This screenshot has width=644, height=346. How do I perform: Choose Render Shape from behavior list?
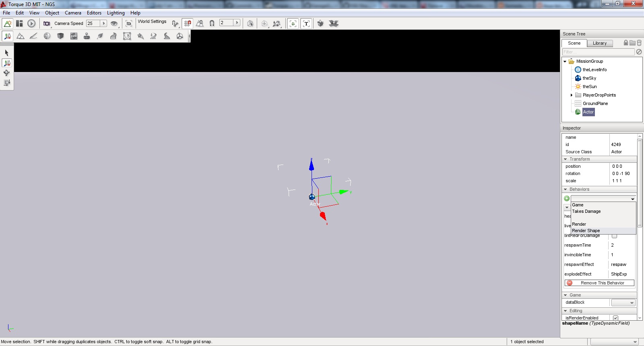[x=586, y=231]
